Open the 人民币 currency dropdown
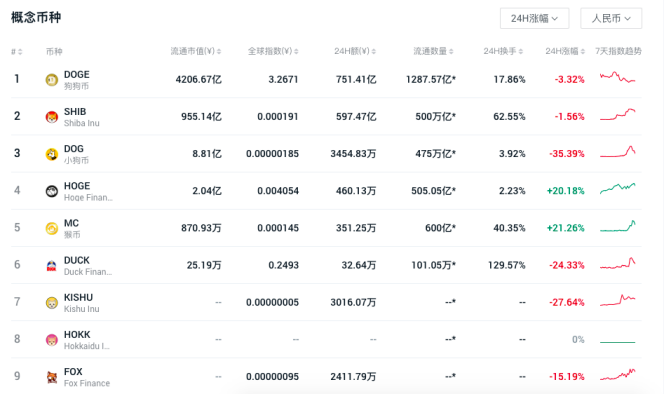Viewport: 664px width, 394px height. pos(611,18)
